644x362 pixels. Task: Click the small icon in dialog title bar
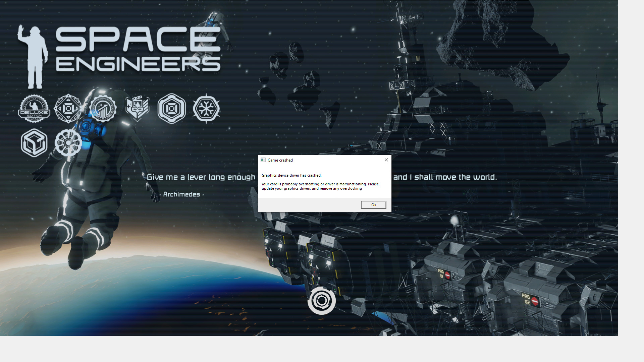coord(263,160)
